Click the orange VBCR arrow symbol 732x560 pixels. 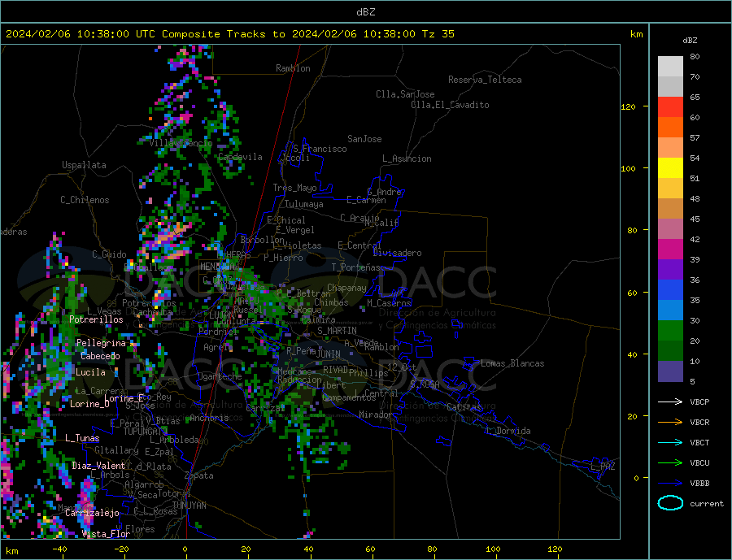click(x=670, y=423)
